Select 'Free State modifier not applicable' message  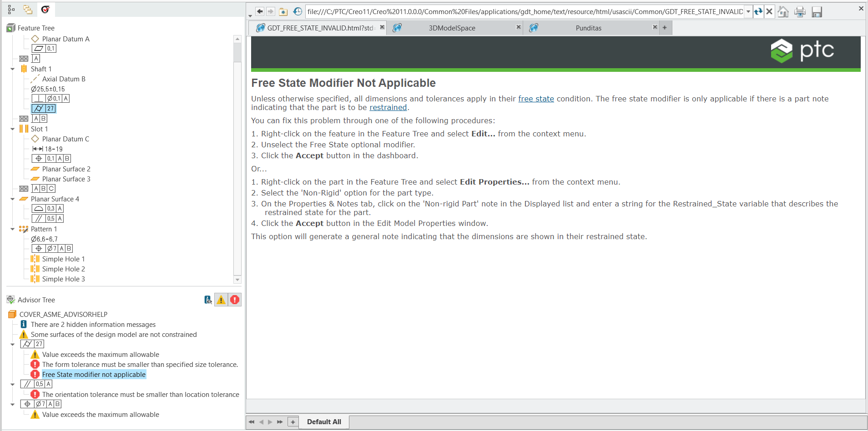pos(94,375)
